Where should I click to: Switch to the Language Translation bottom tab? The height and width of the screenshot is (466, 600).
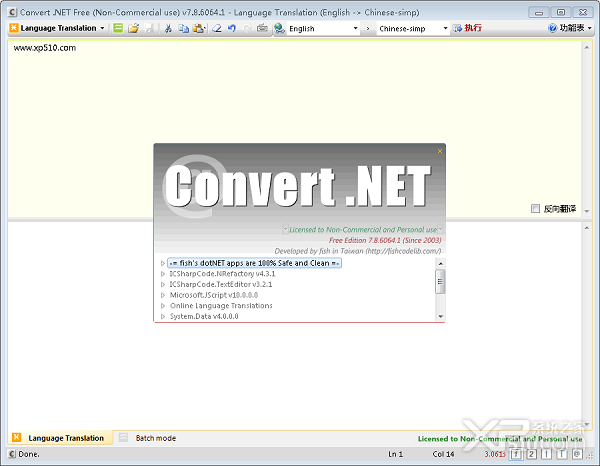click(60, 438)
